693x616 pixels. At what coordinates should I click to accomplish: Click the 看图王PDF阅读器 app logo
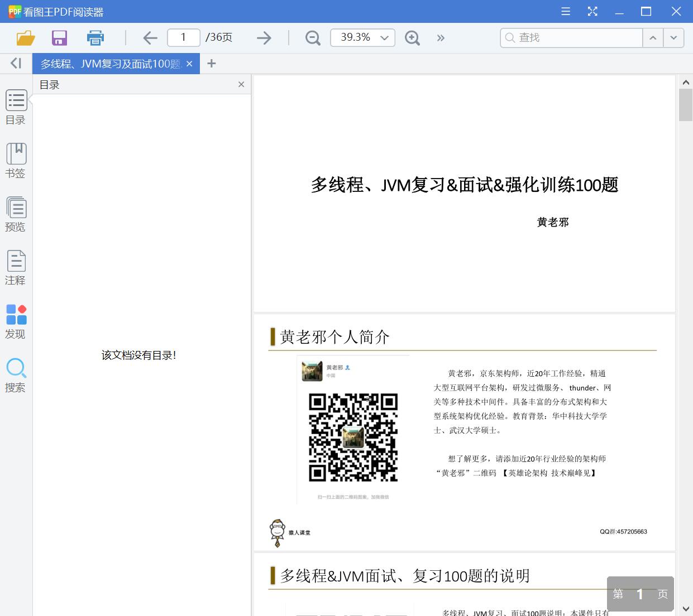point(15,11)
